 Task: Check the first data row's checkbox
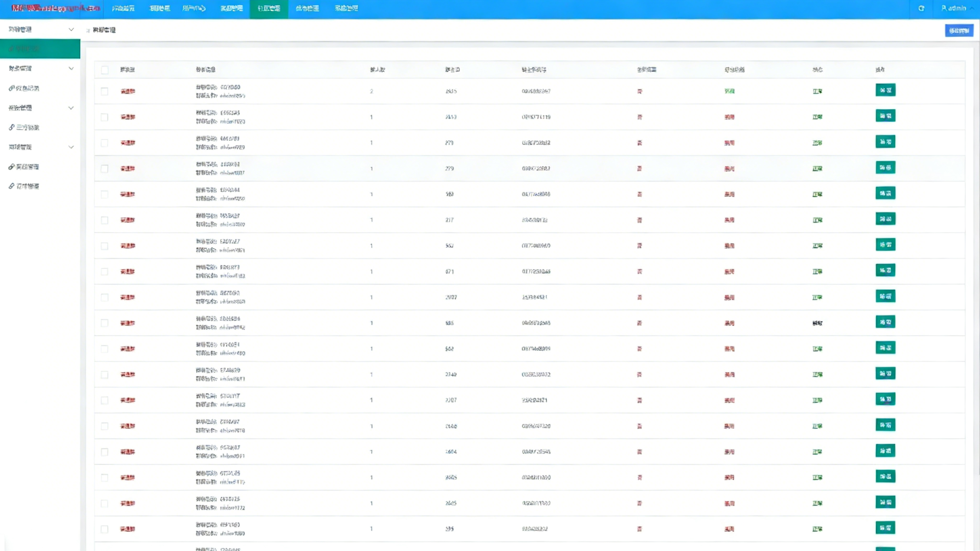(104, 91)
